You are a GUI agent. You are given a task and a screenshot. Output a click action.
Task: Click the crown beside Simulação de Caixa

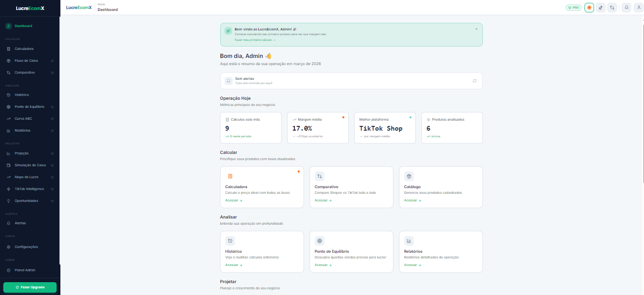(x=52, y=165)
